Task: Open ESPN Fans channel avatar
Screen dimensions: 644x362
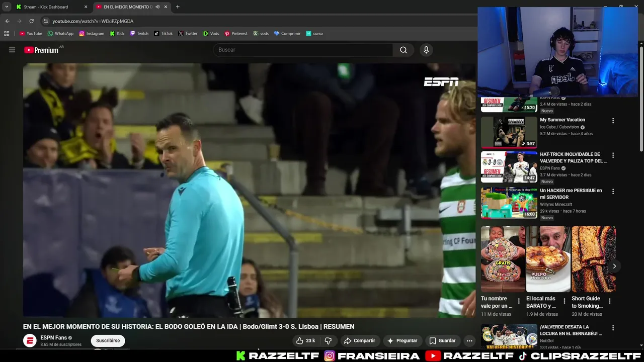Action: point(30,340)
